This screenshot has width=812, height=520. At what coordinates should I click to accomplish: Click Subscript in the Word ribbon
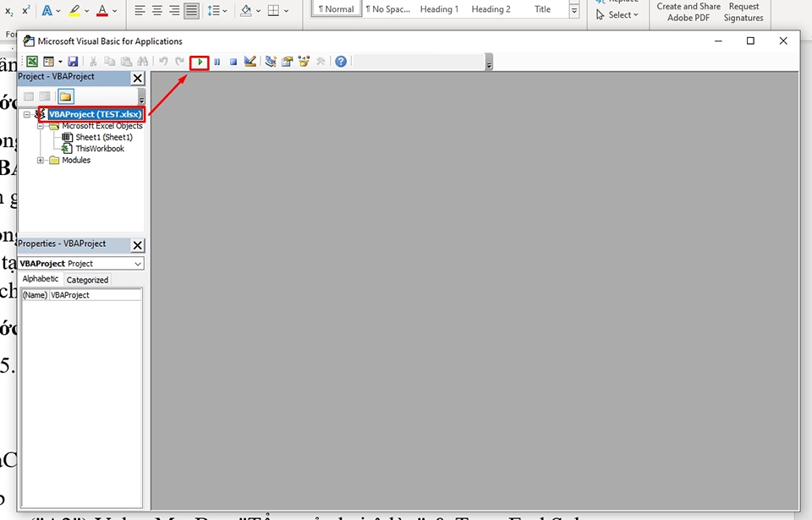coord(8,10)
